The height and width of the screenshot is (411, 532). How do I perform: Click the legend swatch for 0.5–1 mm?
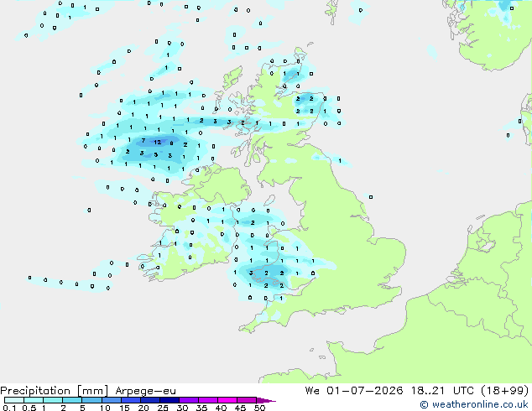click(34, 400)
